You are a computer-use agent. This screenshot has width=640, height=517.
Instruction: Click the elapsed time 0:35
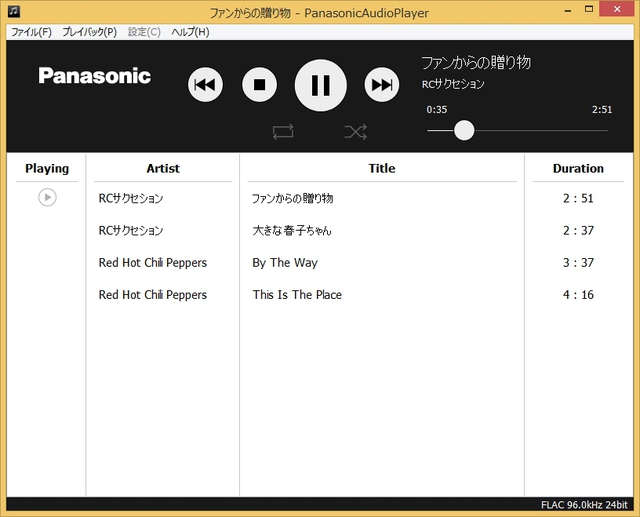pyautogui.click(x=437, y=109)
